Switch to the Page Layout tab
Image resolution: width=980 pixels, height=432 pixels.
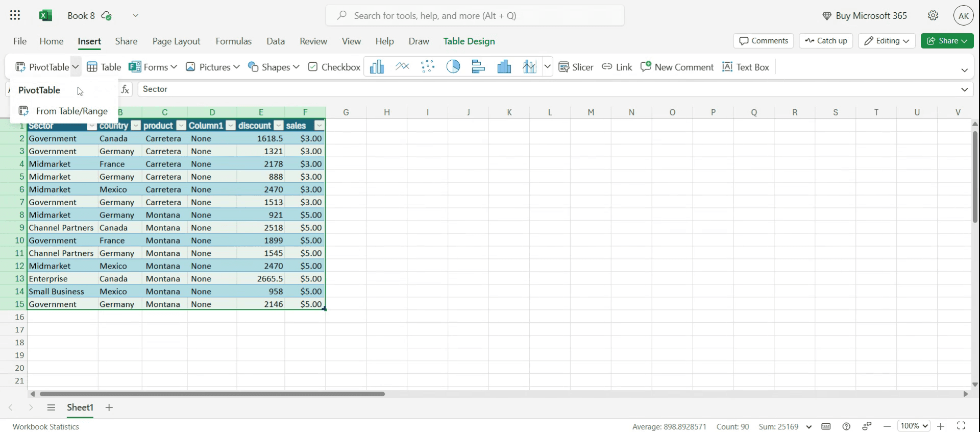pyautogui.click(x=176, y=41)
